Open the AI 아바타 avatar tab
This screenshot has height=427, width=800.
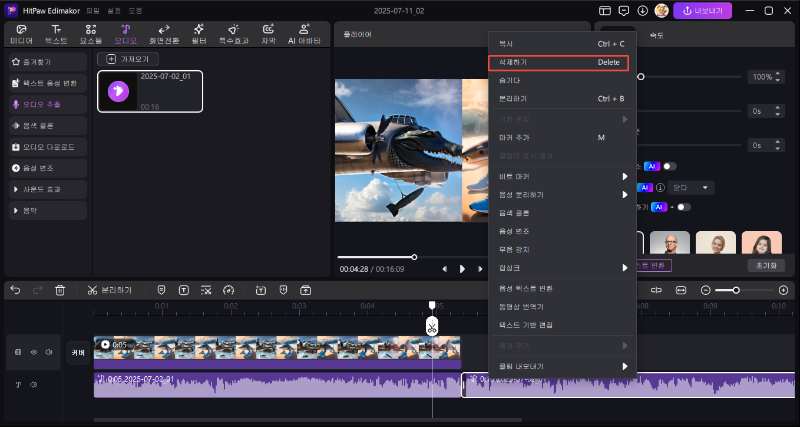tap(304, 34)
